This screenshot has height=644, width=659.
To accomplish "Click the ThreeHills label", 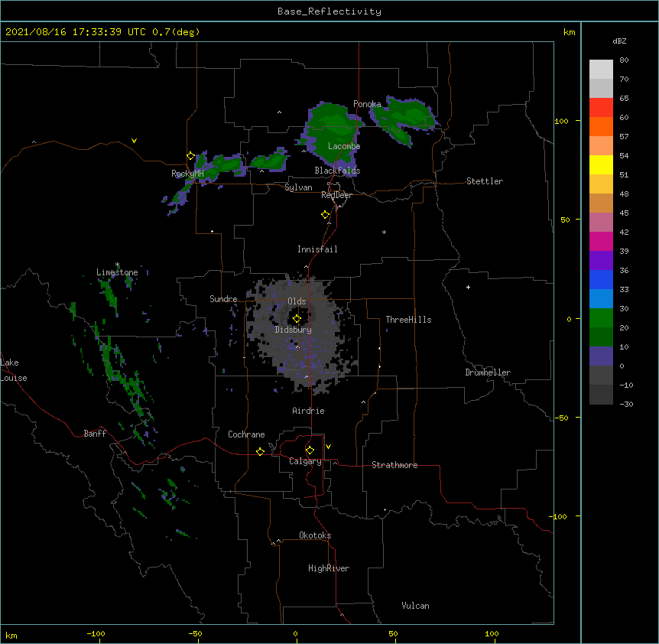I will coord(408,320).
